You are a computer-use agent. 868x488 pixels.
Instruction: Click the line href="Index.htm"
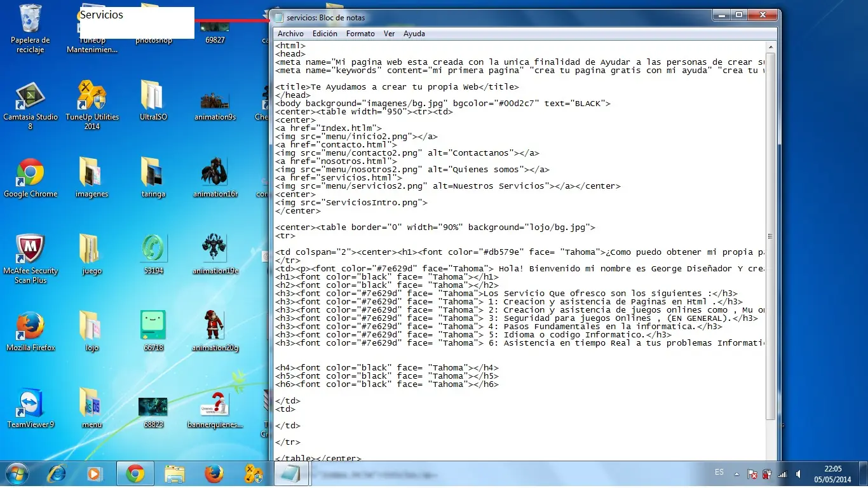click(x=329, y=128)
